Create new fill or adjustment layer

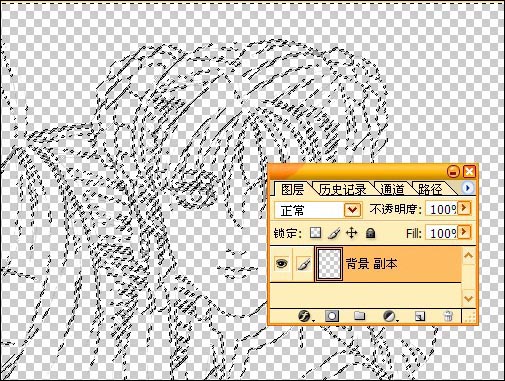[389, 316]
